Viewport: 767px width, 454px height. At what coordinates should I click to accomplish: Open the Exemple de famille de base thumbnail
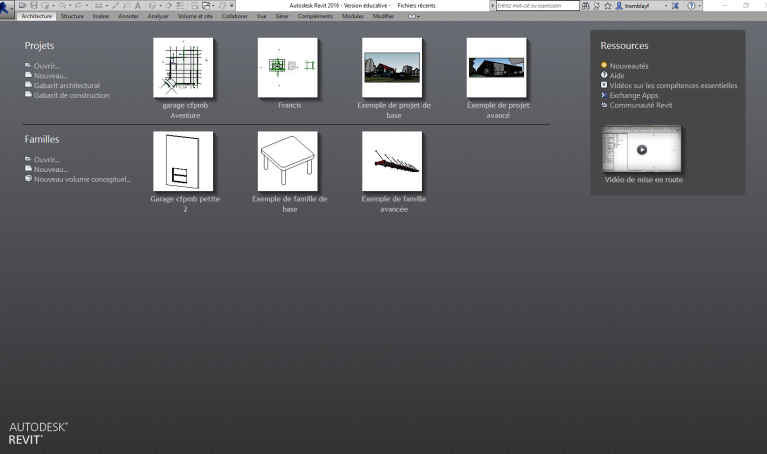(x=288, y=161)
